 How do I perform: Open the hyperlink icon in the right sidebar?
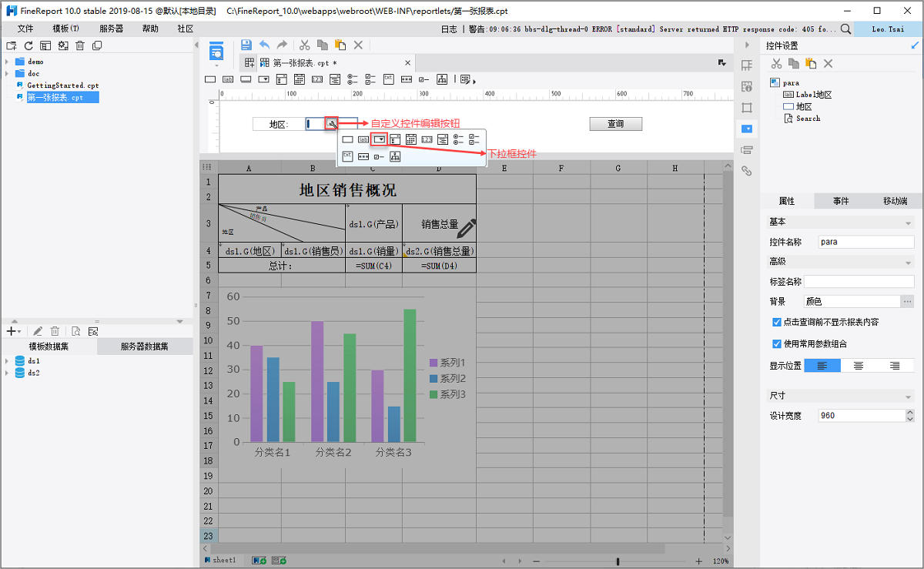click(746, 170)
